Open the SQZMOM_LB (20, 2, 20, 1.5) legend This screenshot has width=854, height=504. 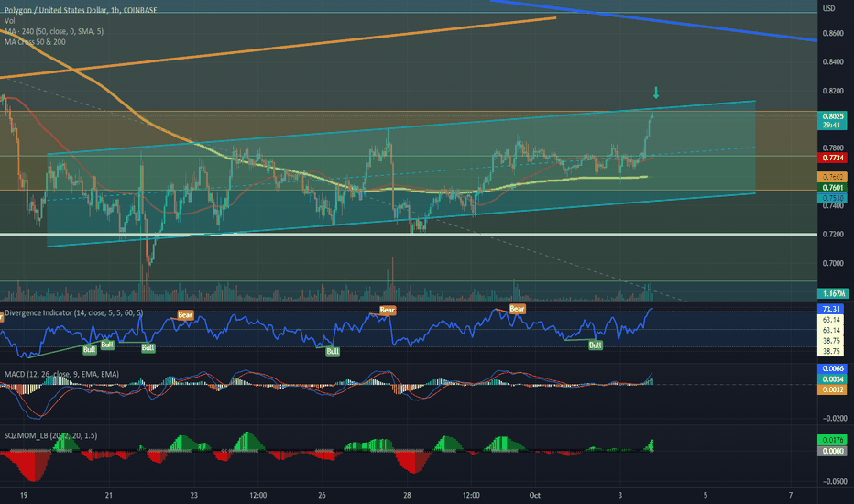51,436
